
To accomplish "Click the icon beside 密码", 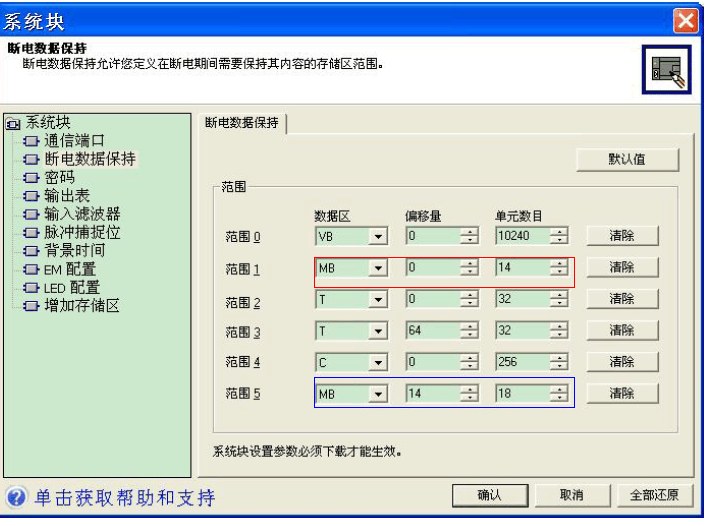I will tap(31, 178).
